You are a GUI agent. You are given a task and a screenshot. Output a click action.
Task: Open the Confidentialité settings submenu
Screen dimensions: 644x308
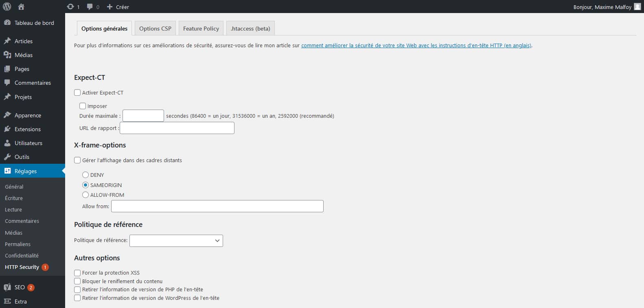tap(22, 255)
